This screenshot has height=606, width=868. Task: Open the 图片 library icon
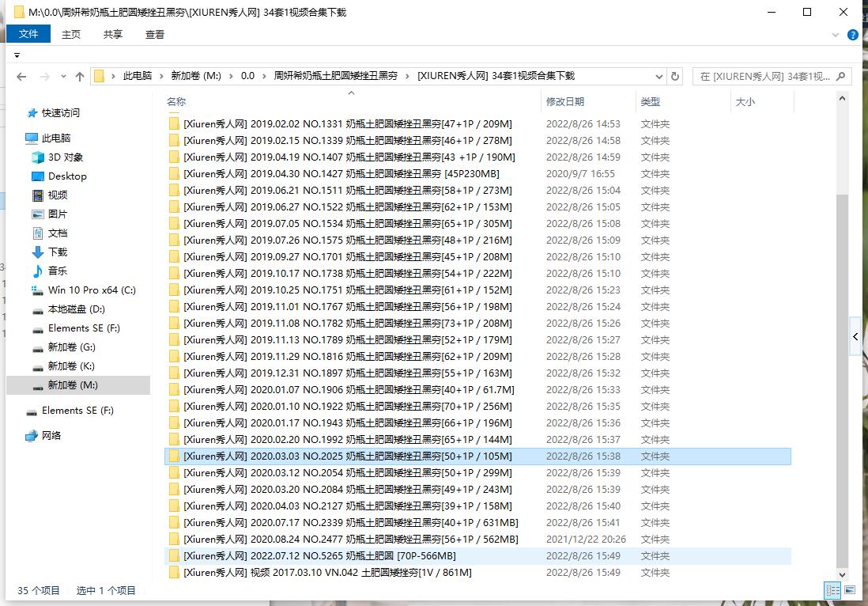click(x=38, y=214)
